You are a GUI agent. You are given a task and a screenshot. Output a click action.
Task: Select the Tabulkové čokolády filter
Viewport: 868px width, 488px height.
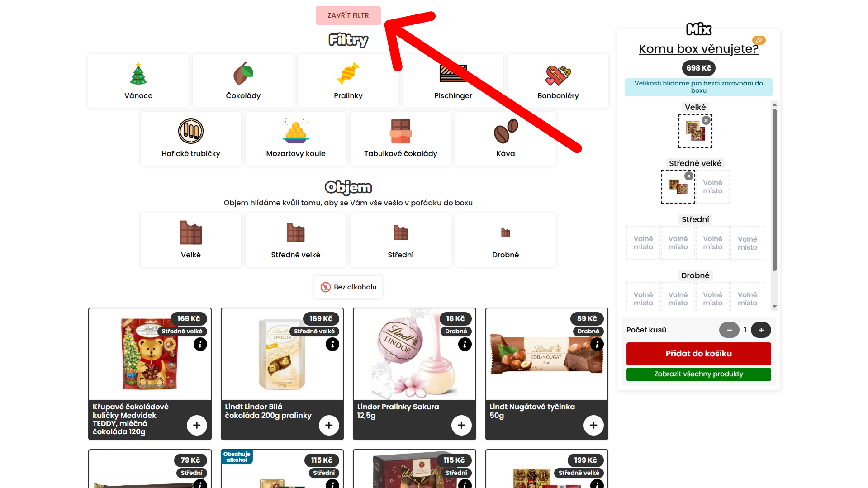[401, 139]
